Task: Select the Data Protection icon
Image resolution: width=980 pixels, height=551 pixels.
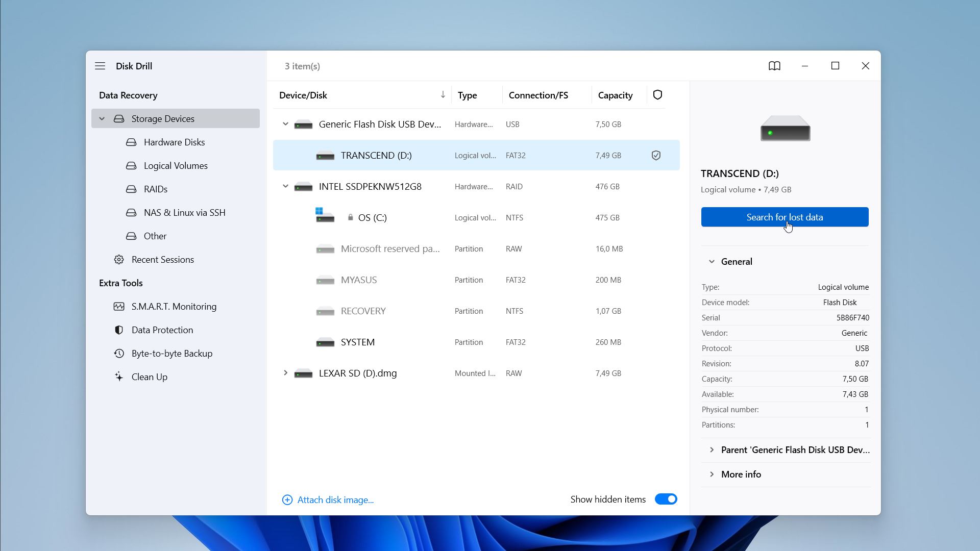Action: (119, 330)
